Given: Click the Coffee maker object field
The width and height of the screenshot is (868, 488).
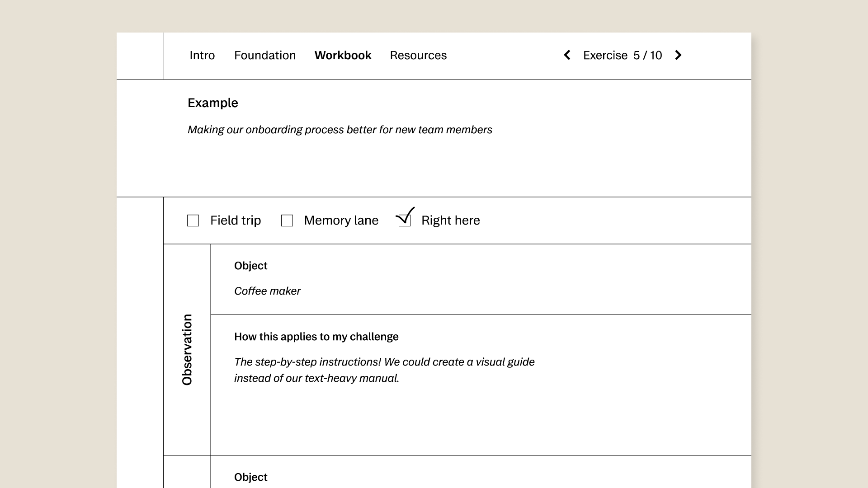Looking at the screenshot, I should click(x=267, y=291).
